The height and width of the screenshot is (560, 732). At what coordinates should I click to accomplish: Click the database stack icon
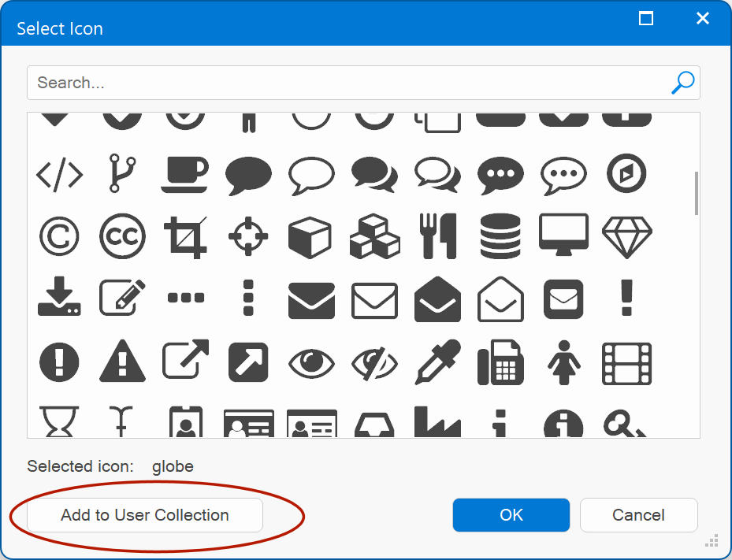coord(500,235)
